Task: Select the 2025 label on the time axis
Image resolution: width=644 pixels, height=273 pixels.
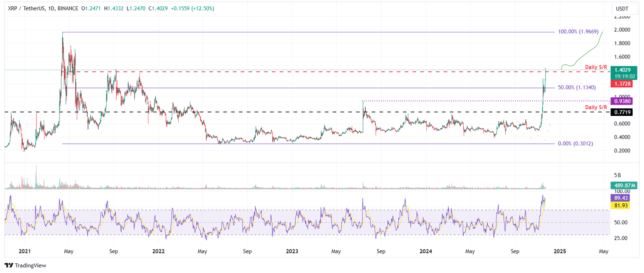Action: (561, 251)
